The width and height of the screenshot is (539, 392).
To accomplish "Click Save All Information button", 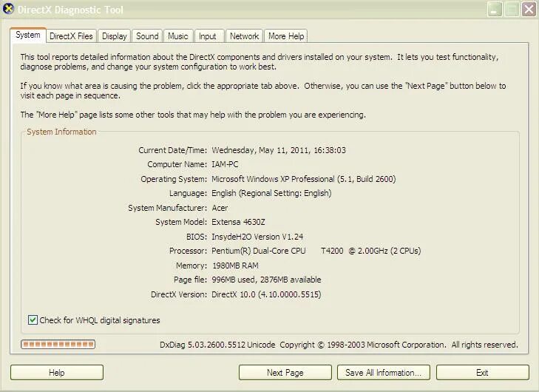I will click(x=384, y=373).
